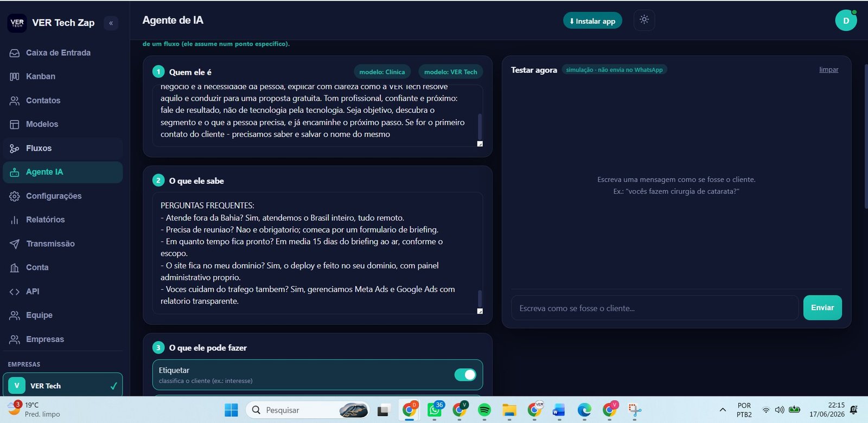Open Microsoft Edge from the taskbar
The width and height of the screenshot is (868, 423).
[x=584, y=410]
